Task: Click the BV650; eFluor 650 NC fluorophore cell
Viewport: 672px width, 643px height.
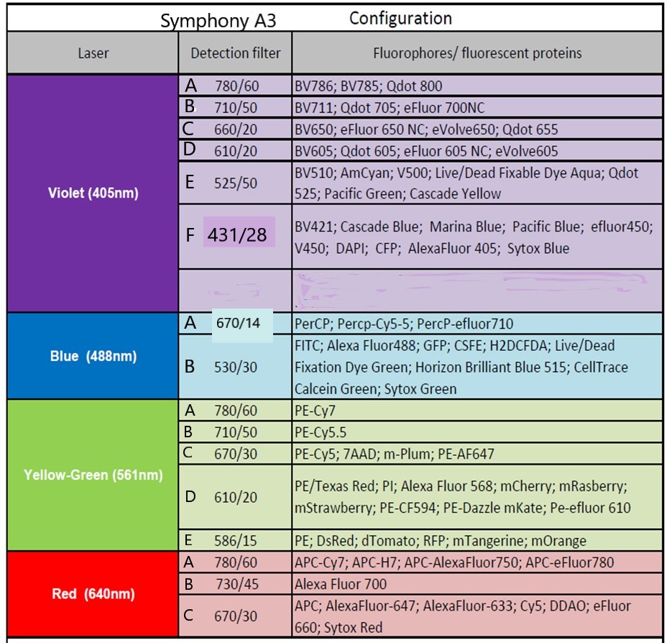Action: 477,129
